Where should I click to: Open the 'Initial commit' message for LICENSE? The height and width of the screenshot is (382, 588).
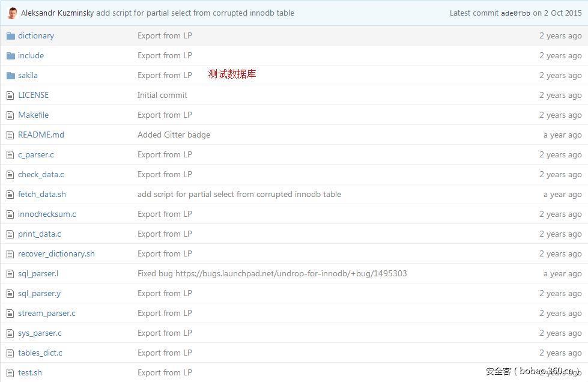[162, 95]
